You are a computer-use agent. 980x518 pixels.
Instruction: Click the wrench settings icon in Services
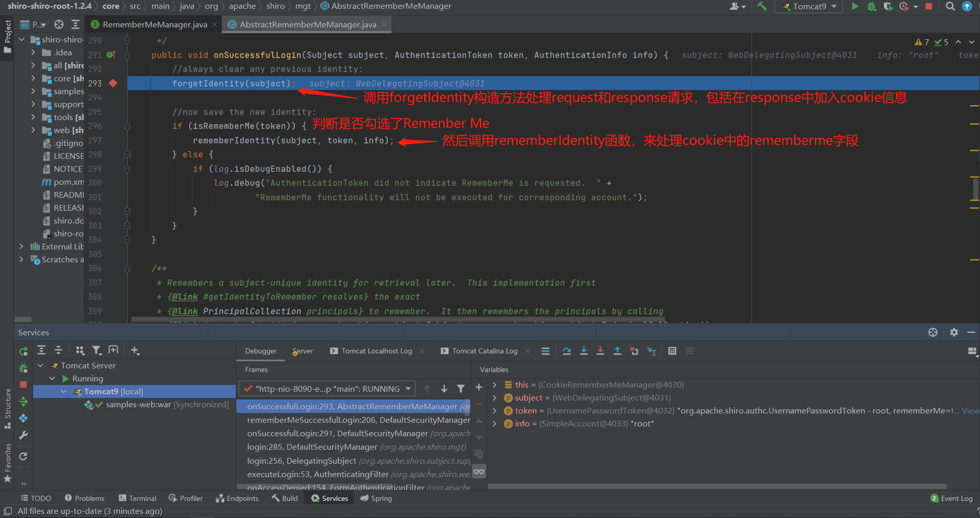coord(23,435)
